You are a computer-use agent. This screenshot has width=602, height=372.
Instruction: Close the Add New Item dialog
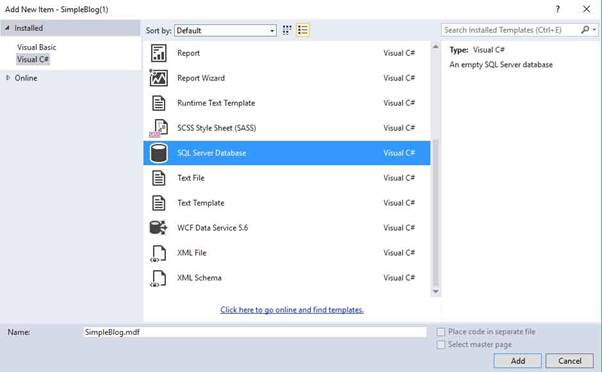coord(587,9)
